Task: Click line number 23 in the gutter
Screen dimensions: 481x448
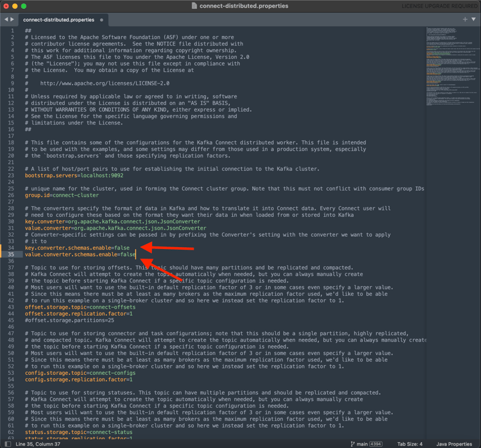Action: (11, 175)
